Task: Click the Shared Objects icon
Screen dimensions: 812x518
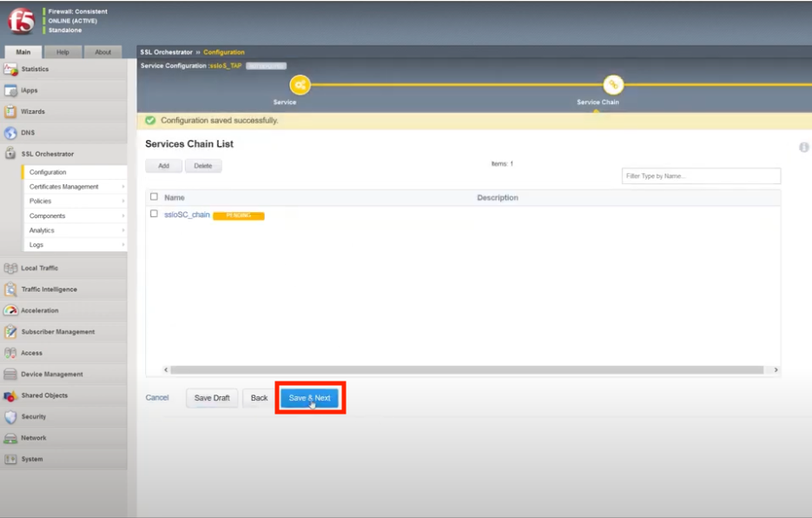Action: [10, 395]
